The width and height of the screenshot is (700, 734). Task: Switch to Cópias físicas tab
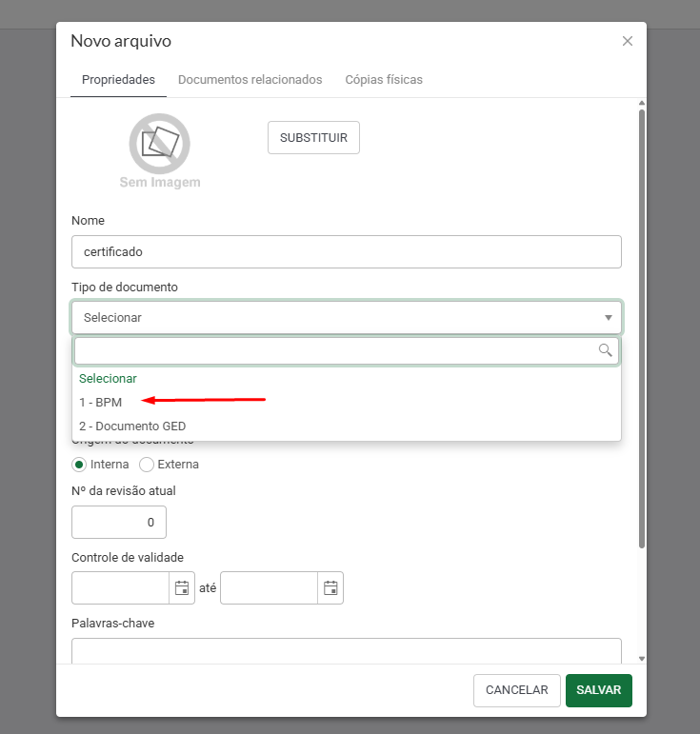coord(384,80)
